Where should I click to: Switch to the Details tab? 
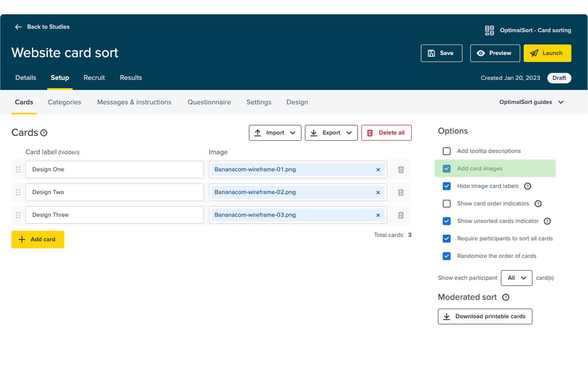coord(26,78)
